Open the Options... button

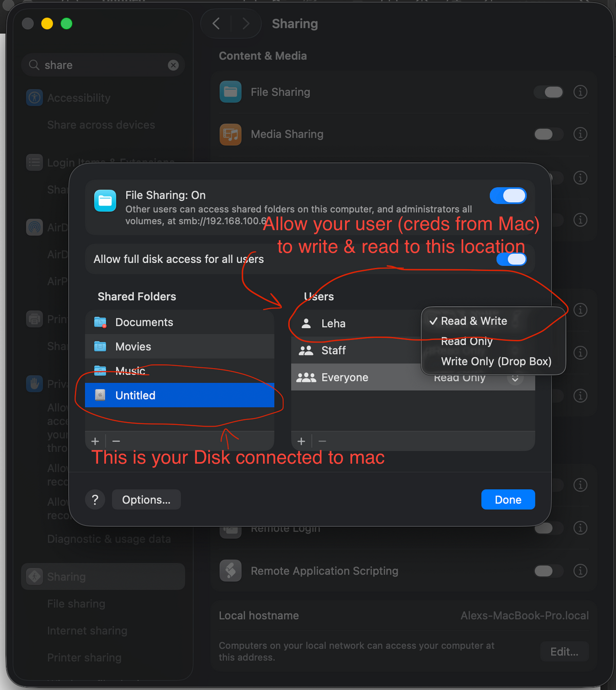pyautogui.click(x=146, y=500)
